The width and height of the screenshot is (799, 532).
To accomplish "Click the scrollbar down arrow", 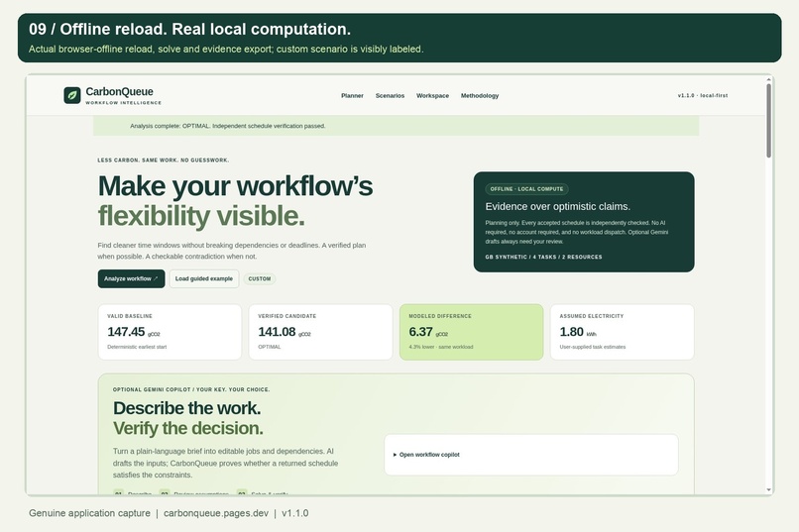I will click(x=768, y=489).
